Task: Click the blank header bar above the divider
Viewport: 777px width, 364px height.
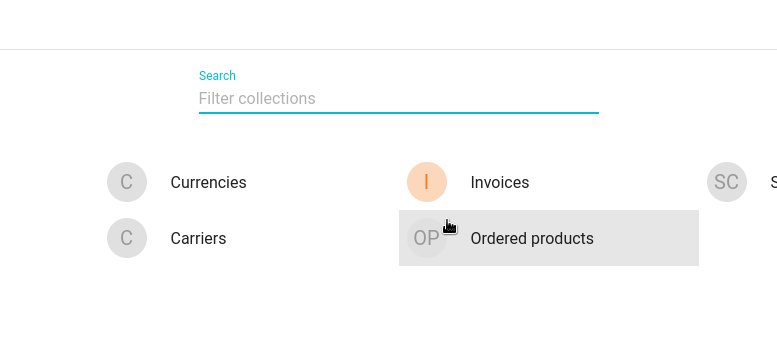Action: (x=388, y=24)
